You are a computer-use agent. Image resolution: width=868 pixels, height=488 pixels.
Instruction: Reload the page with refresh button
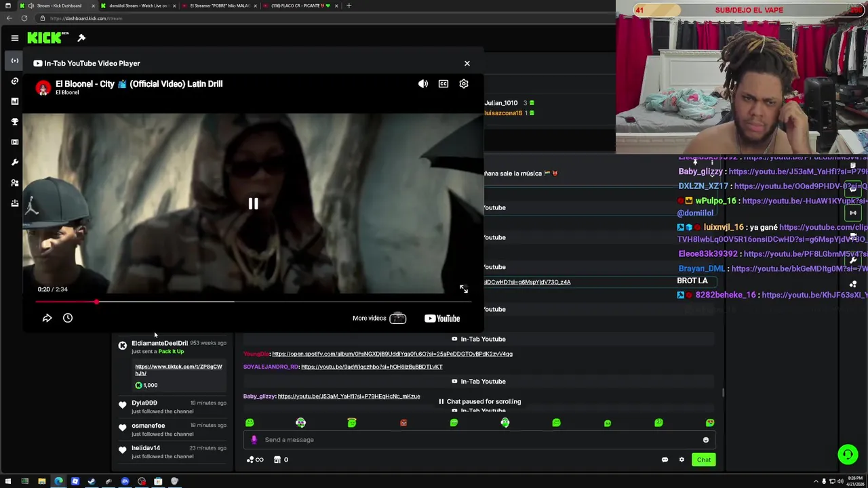[x=24, y=18]
